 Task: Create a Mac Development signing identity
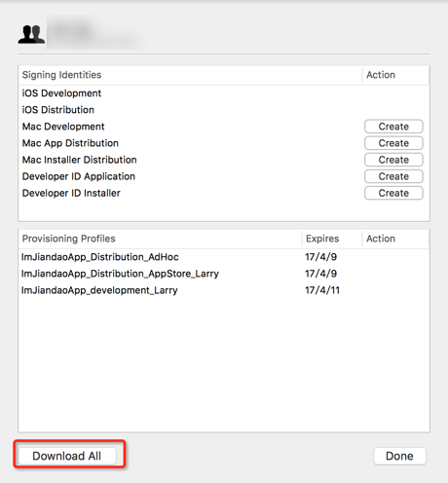[x=393, y=127]
